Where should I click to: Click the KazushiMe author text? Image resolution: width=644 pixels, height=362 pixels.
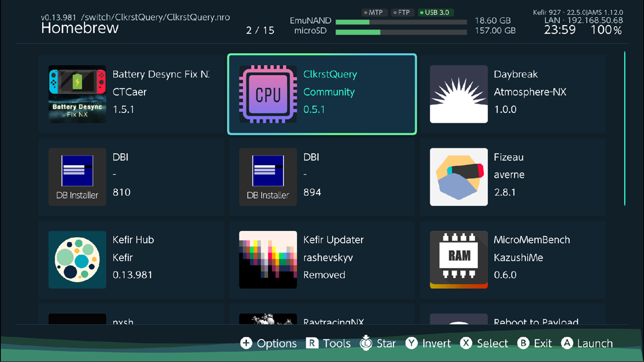519,257
